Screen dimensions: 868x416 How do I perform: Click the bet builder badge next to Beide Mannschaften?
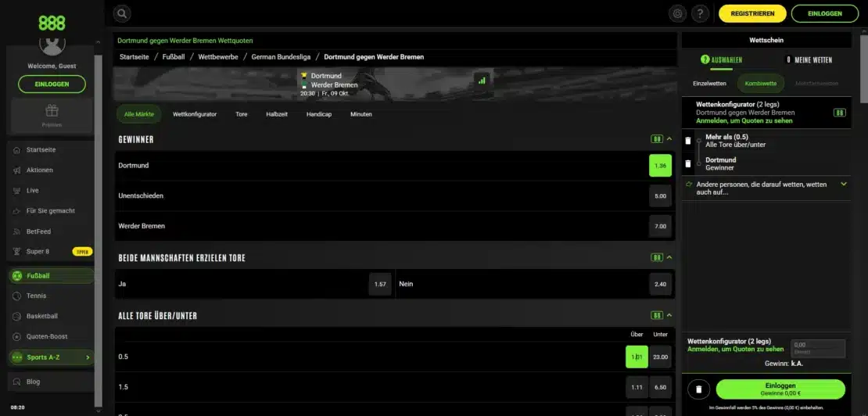pos(657,257)
